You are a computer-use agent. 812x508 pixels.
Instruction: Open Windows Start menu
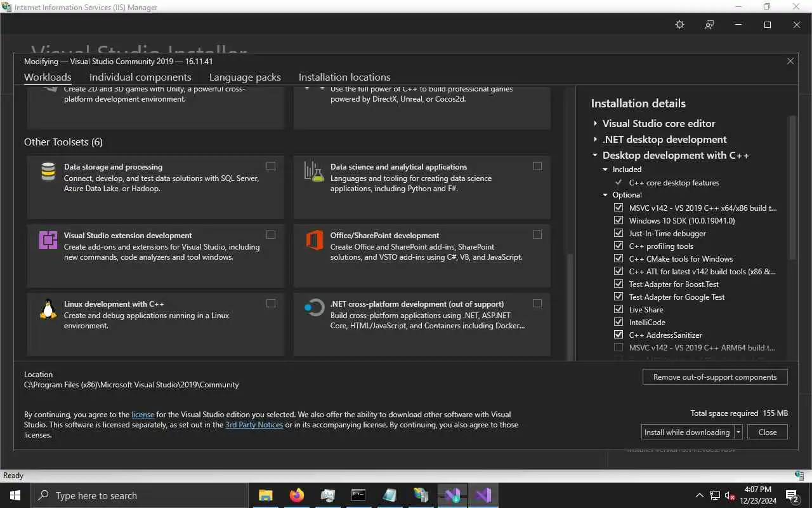(x=15, y=495)
